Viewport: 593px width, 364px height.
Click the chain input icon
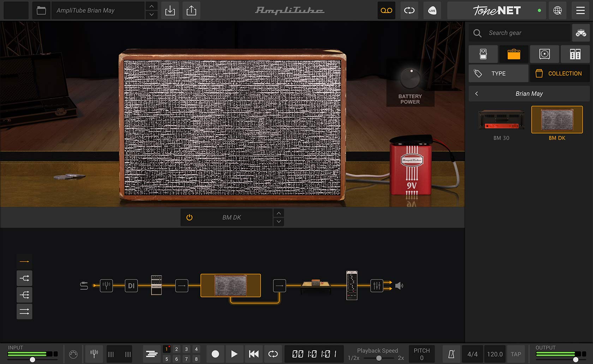tap(84, 286)
